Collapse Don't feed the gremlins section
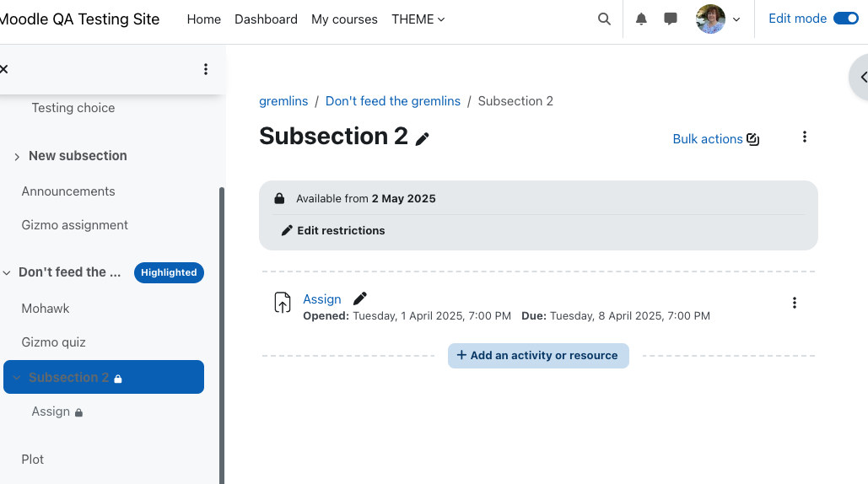 click(7, 272)
